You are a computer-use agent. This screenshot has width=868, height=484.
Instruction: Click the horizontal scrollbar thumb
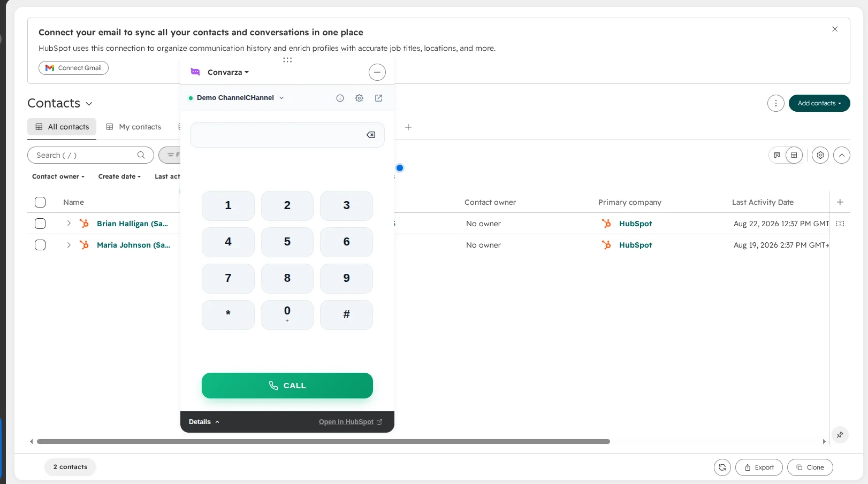(323, 442)
